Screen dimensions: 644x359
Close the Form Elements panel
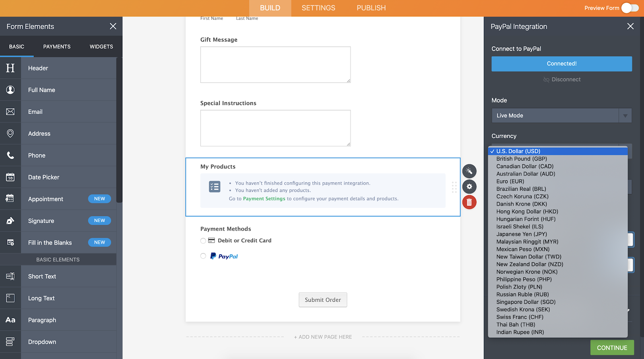(x=113, y=26)
